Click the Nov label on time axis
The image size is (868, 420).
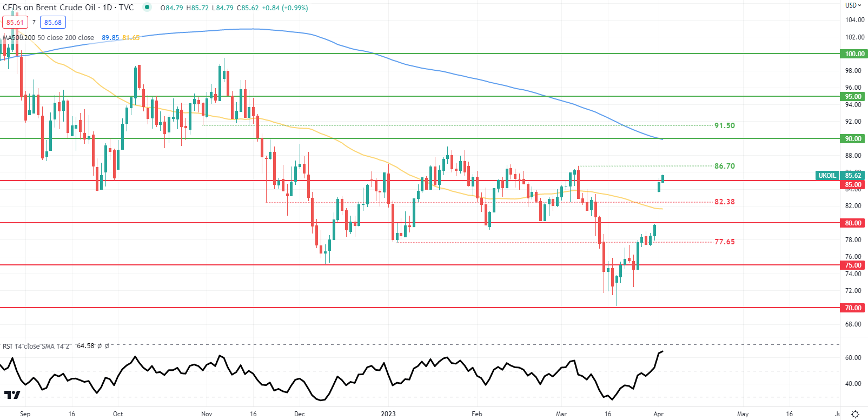pos(207,414)
